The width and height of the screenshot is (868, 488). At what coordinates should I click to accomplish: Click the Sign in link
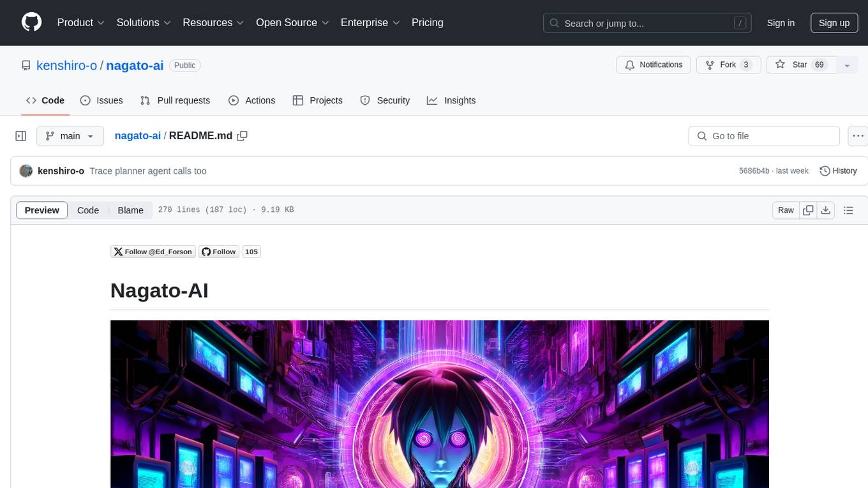781,23
